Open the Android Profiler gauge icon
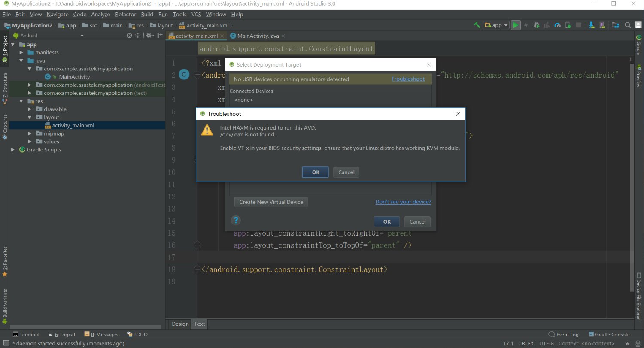Viewport: 644px width, 348px height. 557,25
